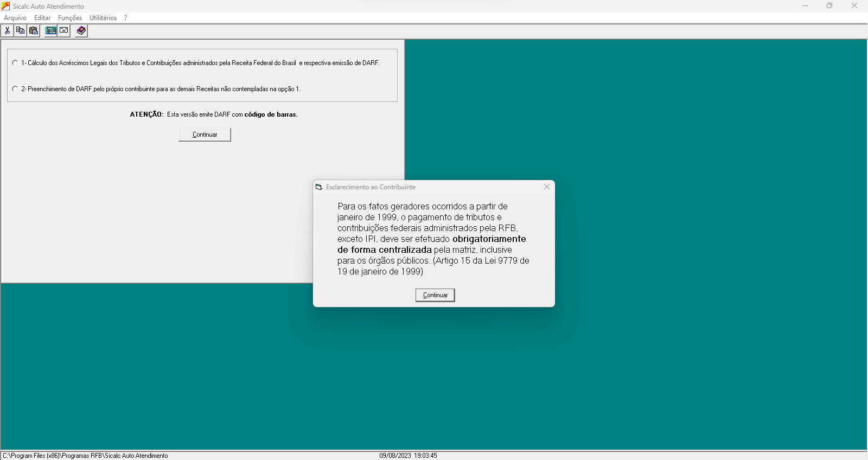
Task: Click the Esclarecimento ao Contribuinte title text
Action: click(371, 187)
